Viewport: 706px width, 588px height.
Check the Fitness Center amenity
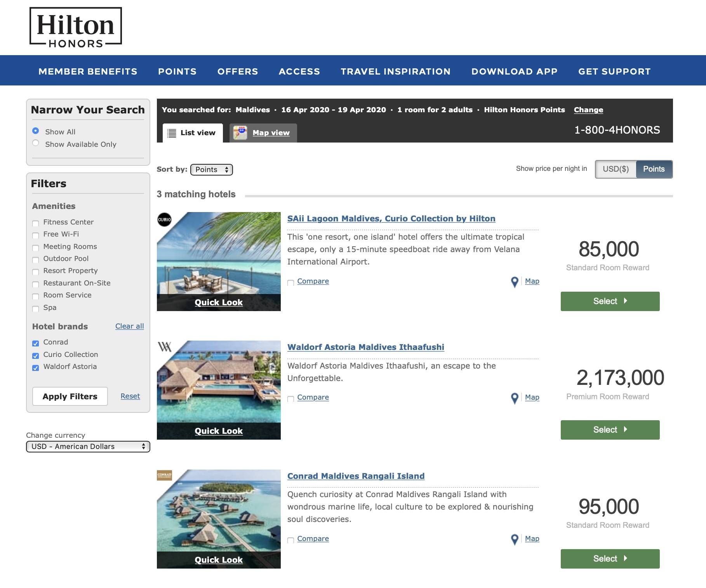pyautogui.click(x=36, y=223)
